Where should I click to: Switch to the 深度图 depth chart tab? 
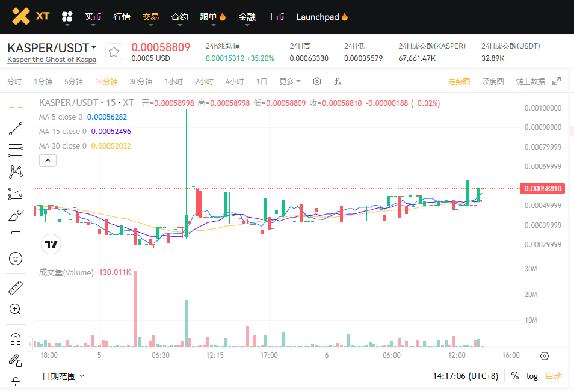(493, 82)
